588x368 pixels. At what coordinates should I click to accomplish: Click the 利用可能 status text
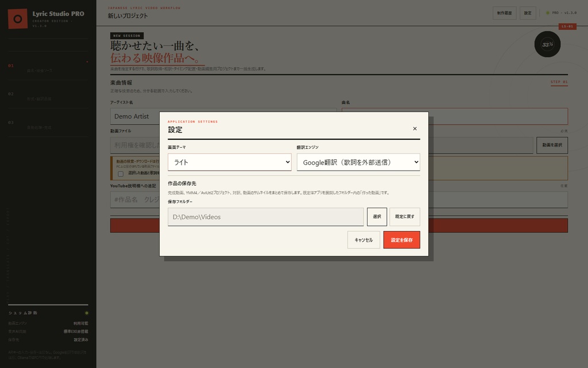(80, 323)
